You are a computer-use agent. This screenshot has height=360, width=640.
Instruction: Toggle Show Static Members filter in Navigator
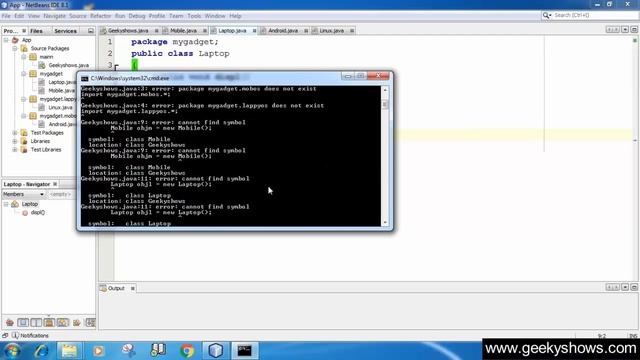pos(36,323)
